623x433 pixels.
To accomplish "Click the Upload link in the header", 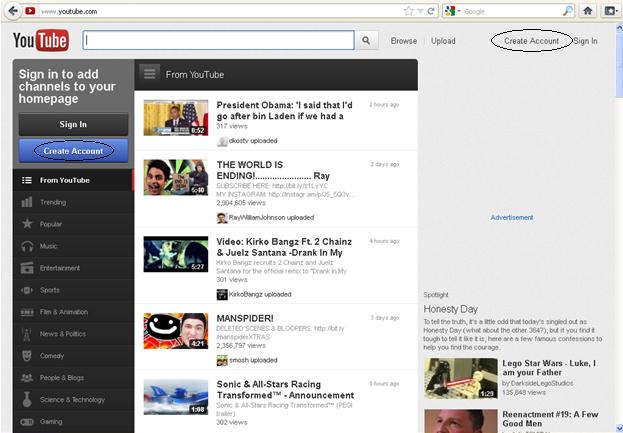I will pyautogui.click(x=443, y=41).
